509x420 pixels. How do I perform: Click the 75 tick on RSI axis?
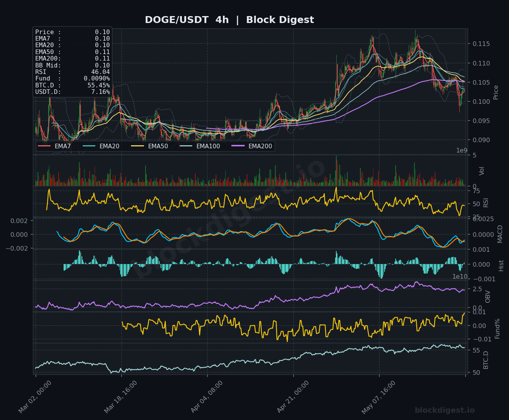(x=476, y=191)
